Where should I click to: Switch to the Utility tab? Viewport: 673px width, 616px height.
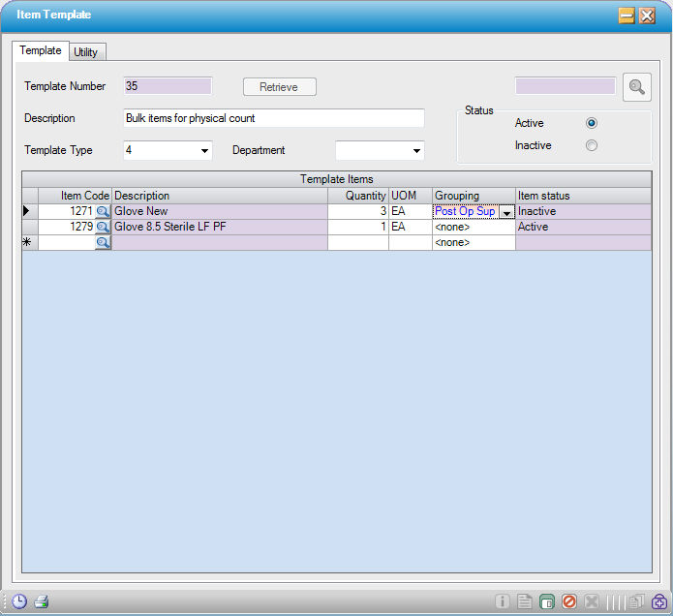pyautogui.click(x=85, y=52)
